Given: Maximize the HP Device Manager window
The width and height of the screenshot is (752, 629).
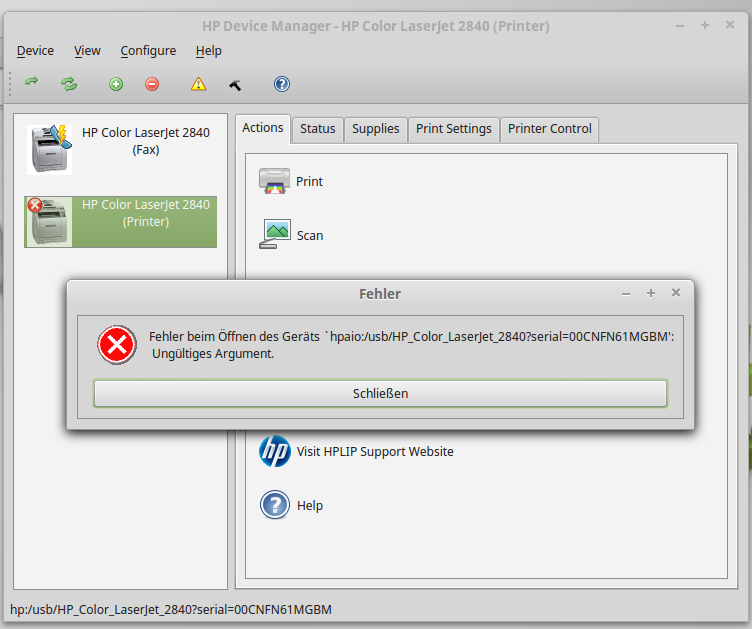Looking at the screenshot, I should pyautogui.click(x=705, y=25).
